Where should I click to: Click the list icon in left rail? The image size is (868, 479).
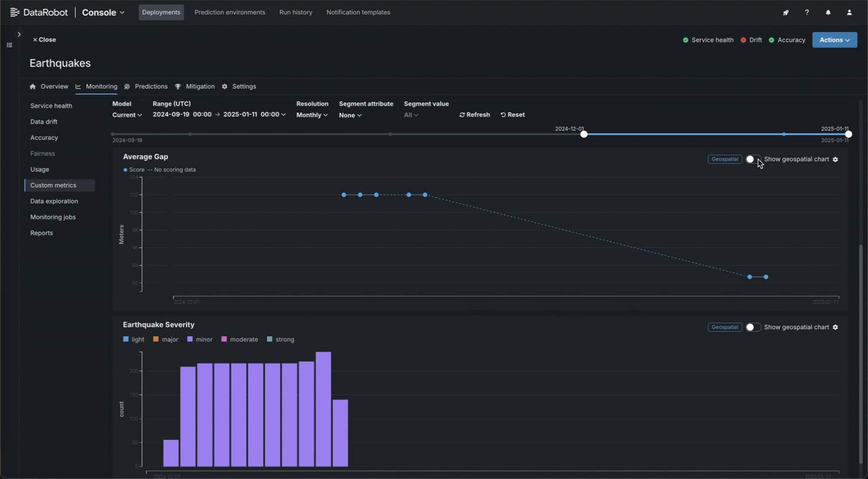point(9,45)
